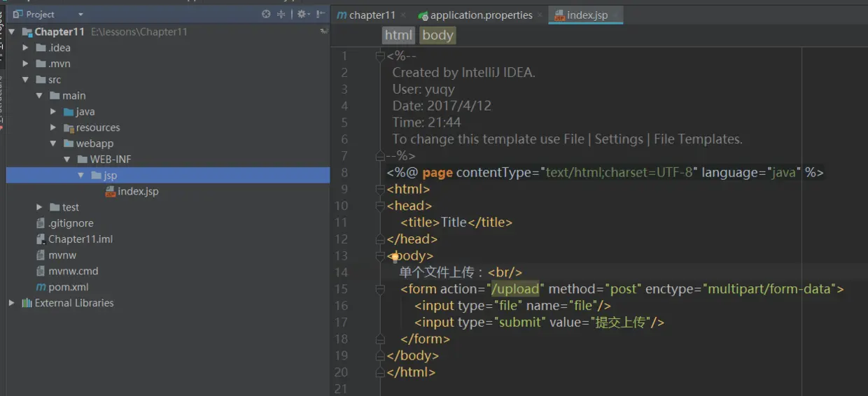Click the file input on line 16
Screen dimensions: 868x396
click(512, 306)
